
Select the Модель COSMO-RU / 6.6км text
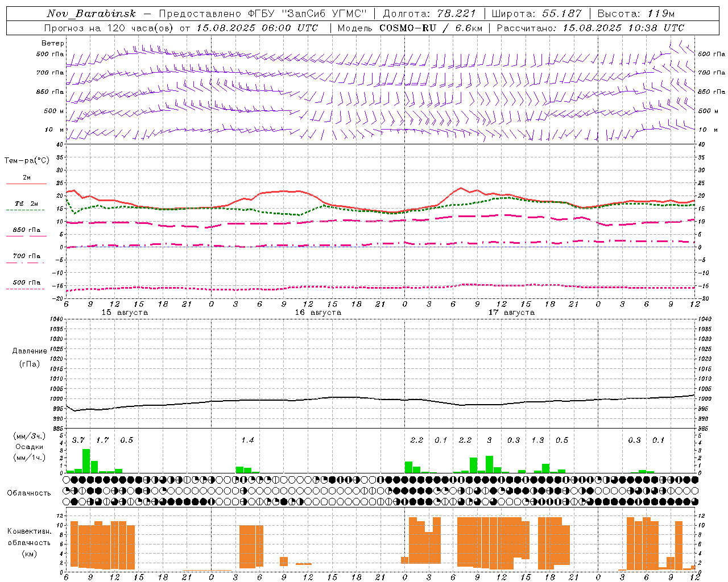410,28
